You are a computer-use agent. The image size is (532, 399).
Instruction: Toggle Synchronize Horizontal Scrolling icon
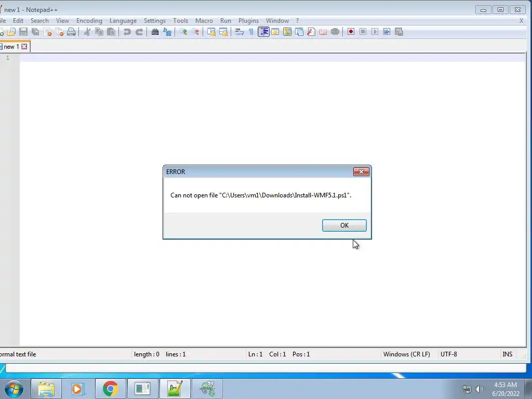click(223, 32)
